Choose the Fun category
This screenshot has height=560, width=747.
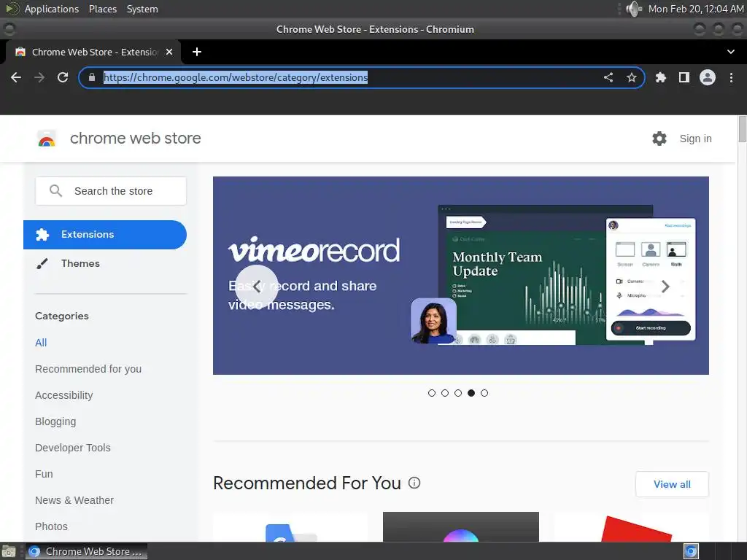pos(44,474)
